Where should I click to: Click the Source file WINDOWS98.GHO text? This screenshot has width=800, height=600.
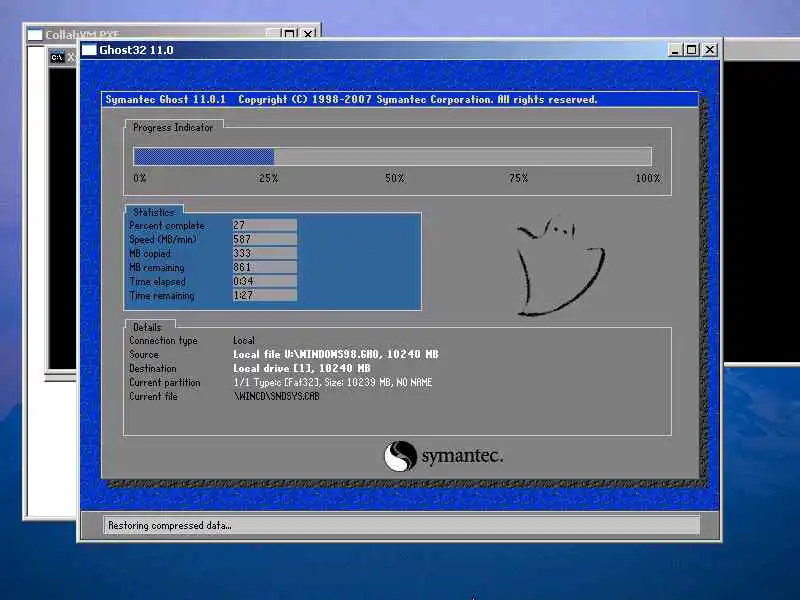tap(336, 354)
